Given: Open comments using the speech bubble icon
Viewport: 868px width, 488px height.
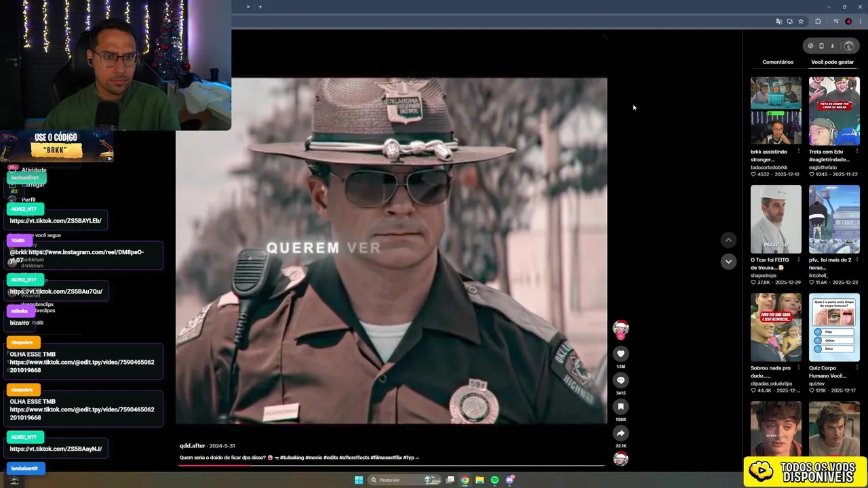Looking at the screenshot, I should 620,380.
